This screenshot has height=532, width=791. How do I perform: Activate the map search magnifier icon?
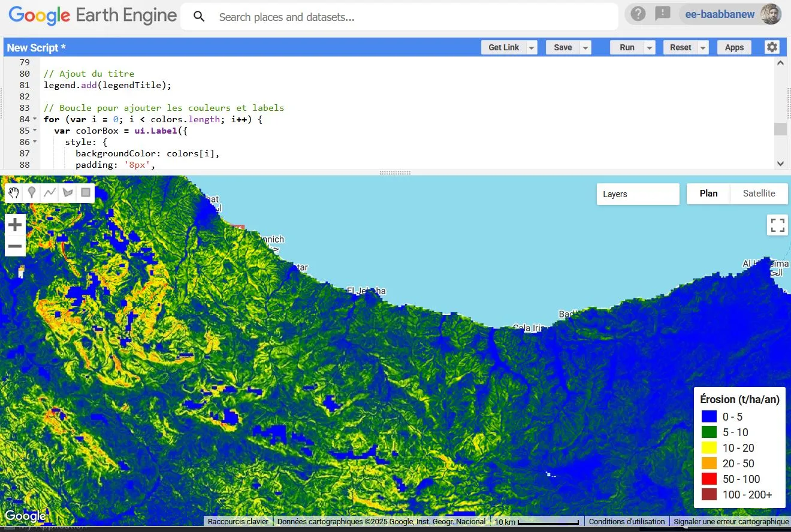click(198, 16)
